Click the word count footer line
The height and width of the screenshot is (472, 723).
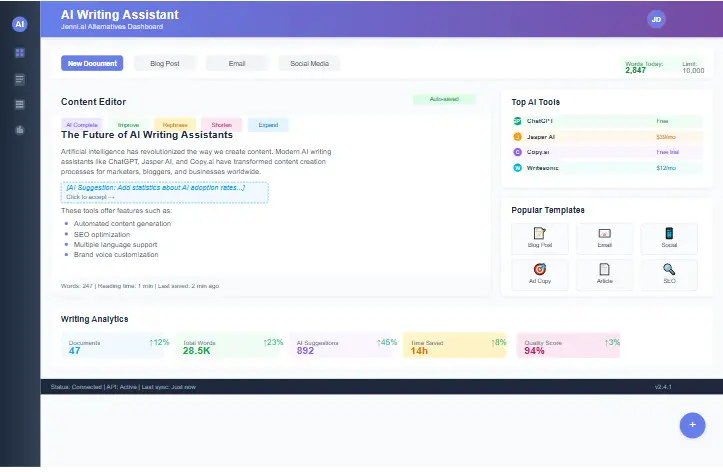click(140, 286)
